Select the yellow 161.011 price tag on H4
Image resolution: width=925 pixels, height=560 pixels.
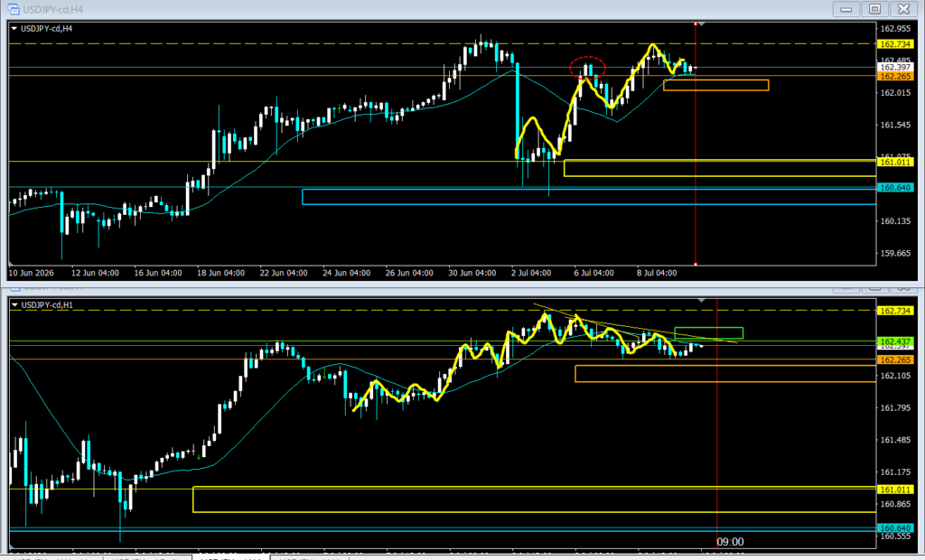pyautogui.click(x=895, y=162)
